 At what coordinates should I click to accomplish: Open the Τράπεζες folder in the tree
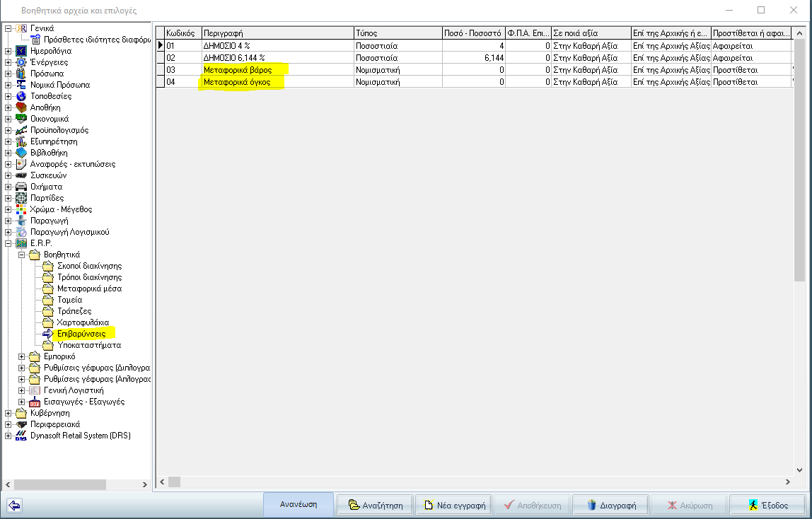pos(74,311)
